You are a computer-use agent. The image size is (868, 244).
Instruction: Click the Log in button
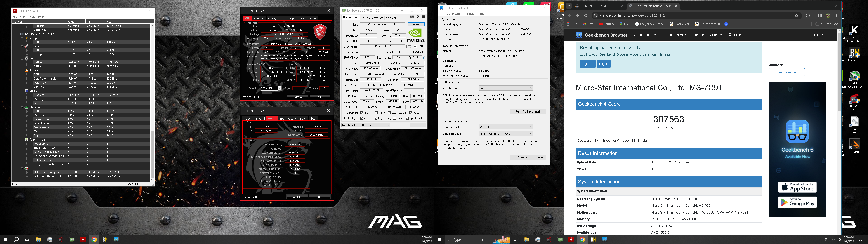click(604, 64)
